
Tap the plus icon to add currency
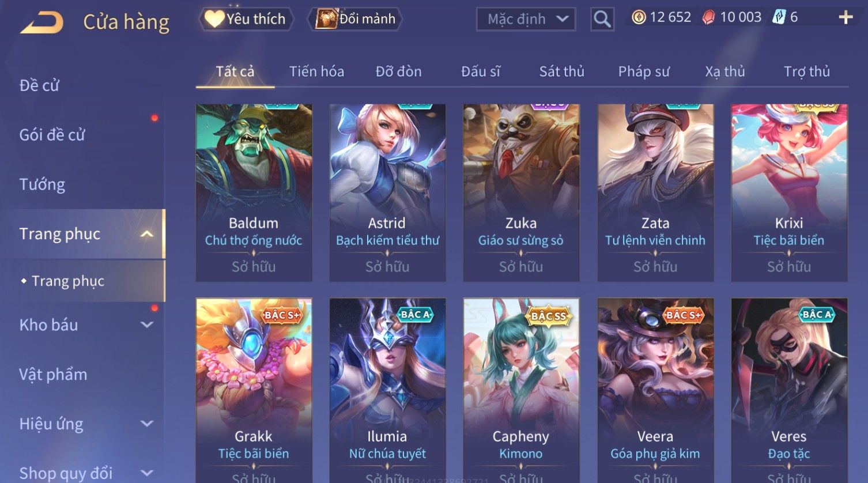point(846,18)
